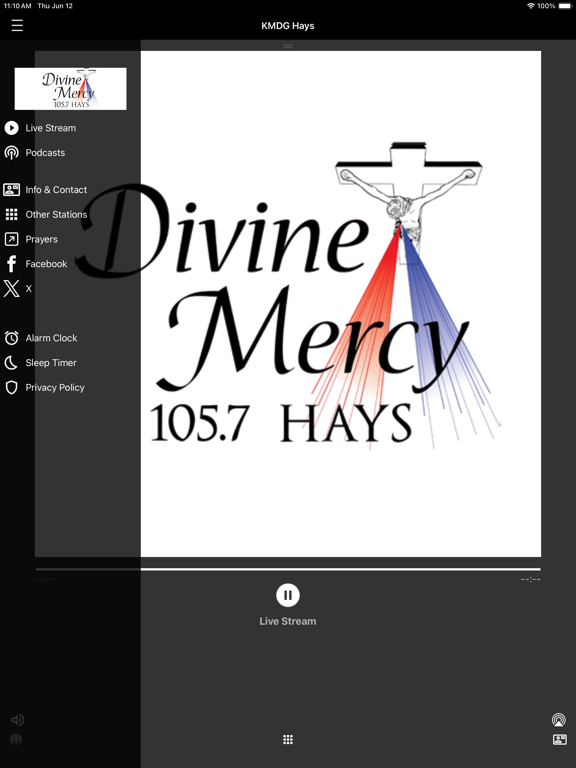Open Info & Contact menu entry

[56, 190]
